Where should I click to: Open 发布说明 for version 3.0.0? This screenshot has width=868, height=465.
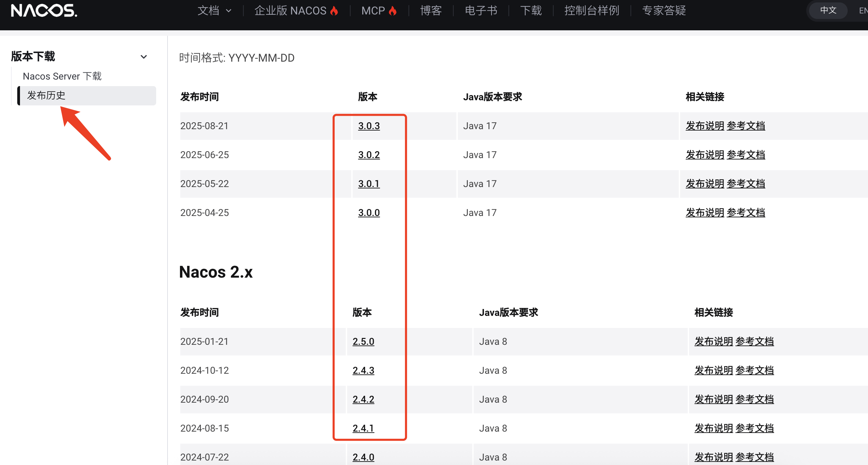(705, 213)
